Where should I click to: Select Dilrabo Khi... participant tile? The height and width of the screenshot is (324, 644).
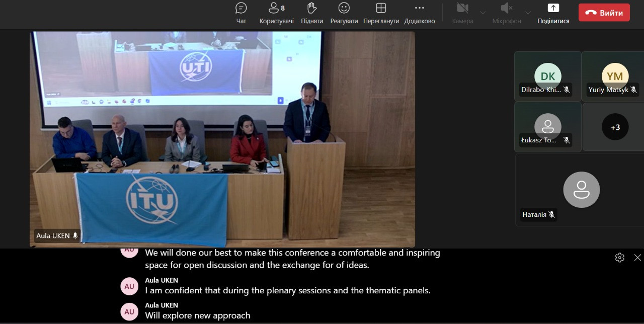547,76
